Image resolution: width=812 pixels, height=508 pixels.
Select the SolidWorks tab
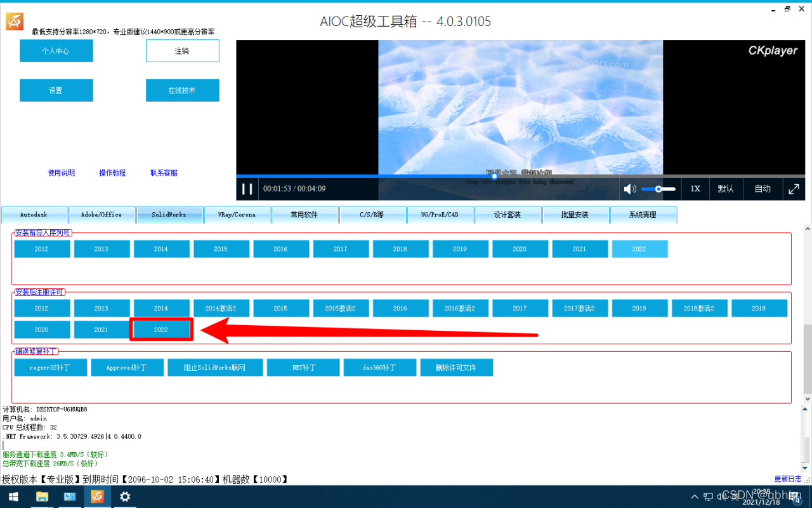(x=169, y=215)
